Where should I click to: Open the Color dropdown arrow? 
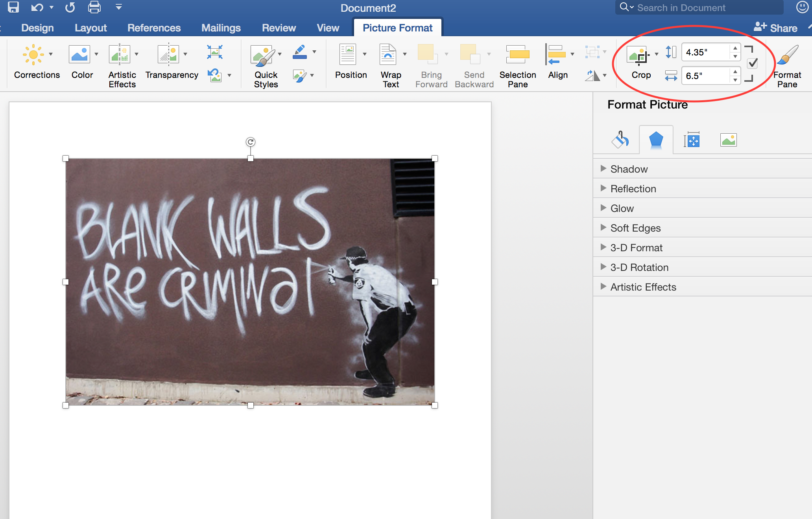tap(96, 54)
